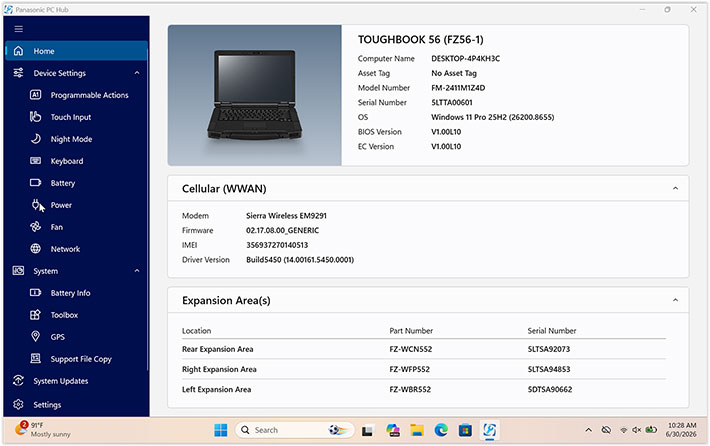
Task: Click the Toolbox icon
Action: pos(35,315)
